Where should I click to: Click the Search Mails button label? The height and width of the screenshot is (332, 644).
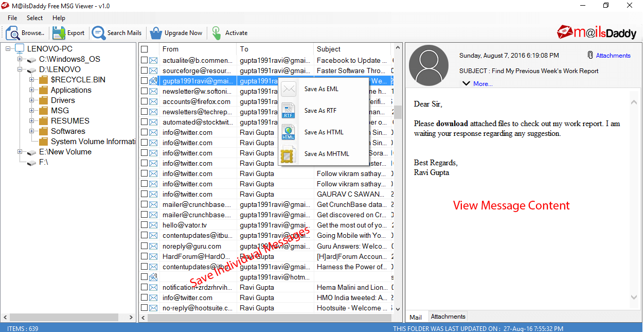coord(124,33)
